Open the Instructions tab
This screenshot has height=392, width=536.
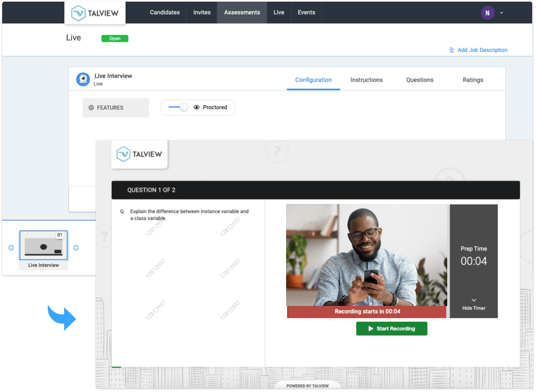[x=366, y=79]
